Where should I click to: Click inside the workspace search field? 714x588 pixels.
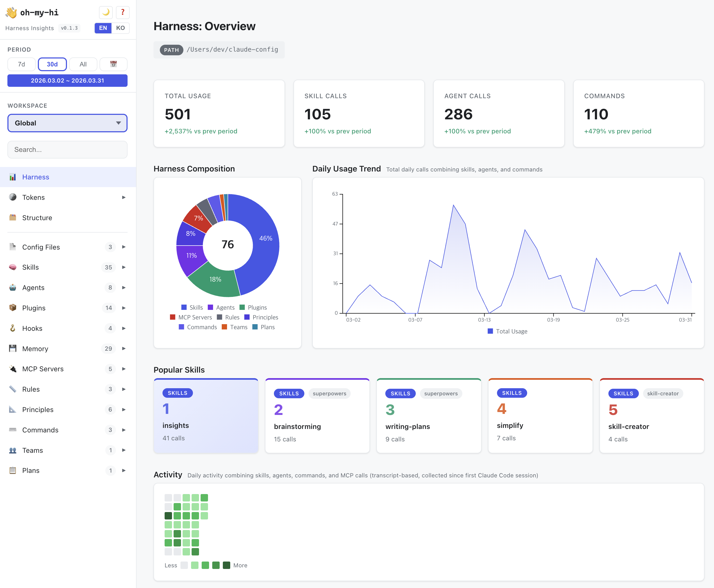(x=67, y=149)
